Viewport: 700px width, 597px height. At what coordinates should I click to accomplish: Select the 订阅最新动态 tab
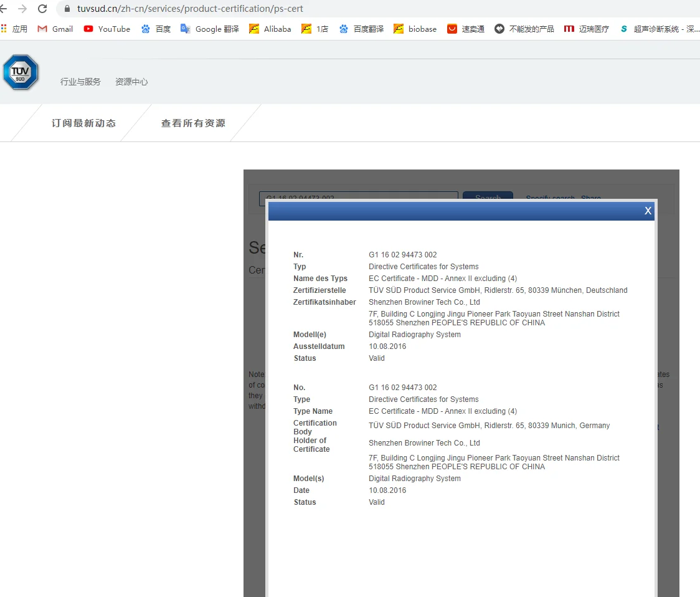83,123
